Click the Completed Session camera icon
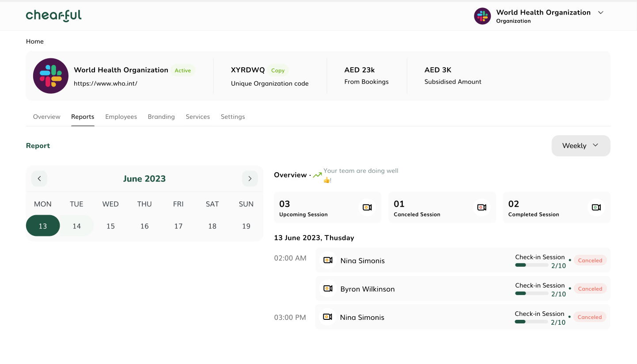 coord(596,207)
